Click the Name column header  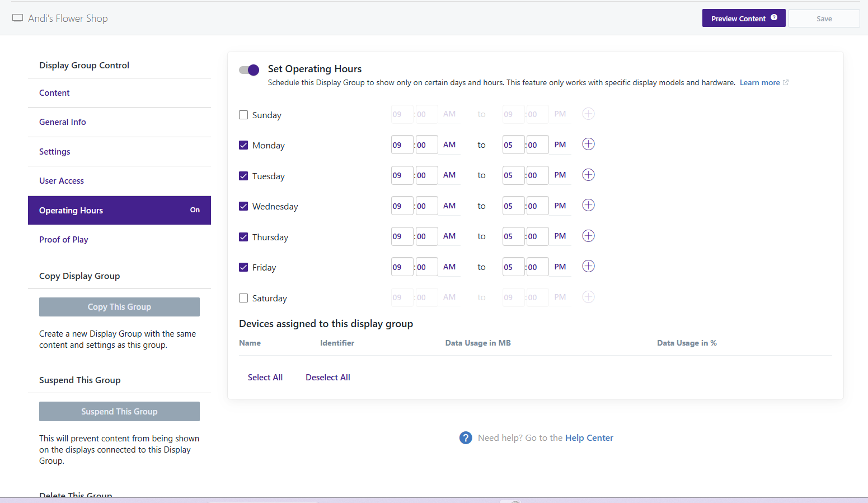point(250,343)
